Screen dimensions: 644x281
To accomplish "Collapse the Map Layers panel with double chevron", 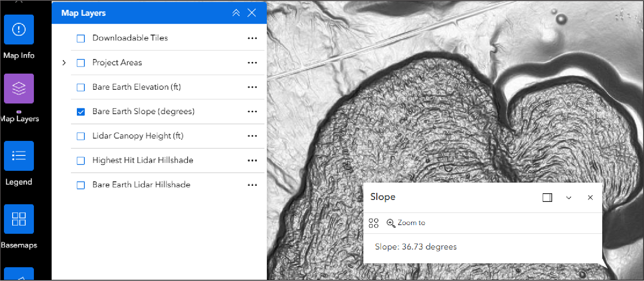I will pyautogui.click(x=236, y=13).
